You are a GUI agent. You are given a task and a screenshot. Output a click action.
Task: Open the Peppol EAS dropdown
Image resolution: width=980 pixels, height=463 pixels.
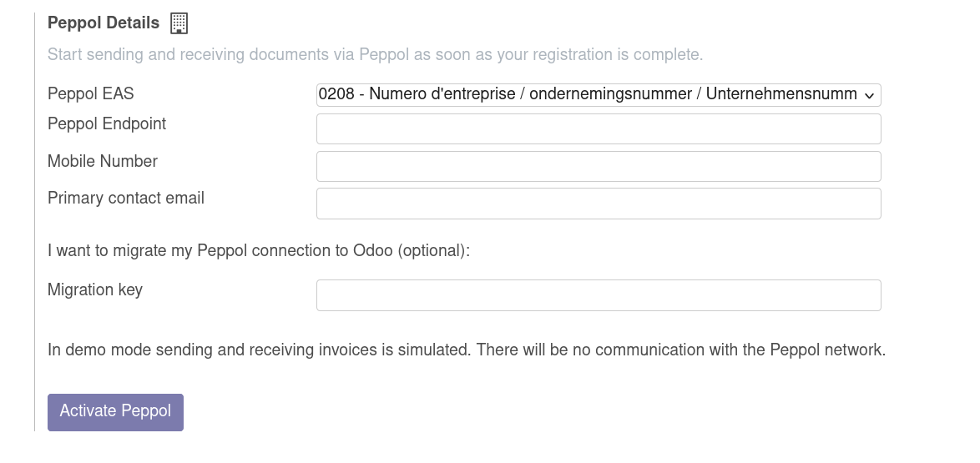[598, 94]
